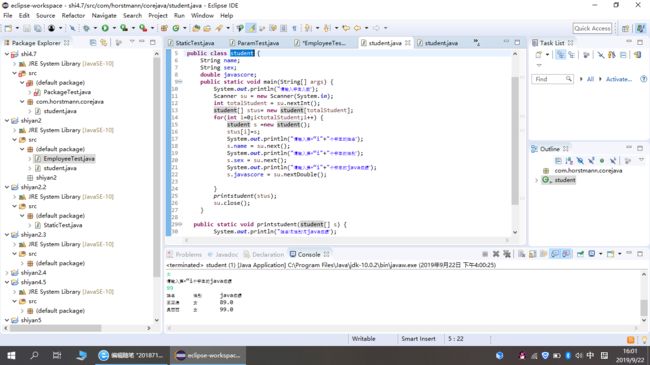Click the All link in Task List
This screenshot has width=650, height=365.
click(x=590, y=79)
